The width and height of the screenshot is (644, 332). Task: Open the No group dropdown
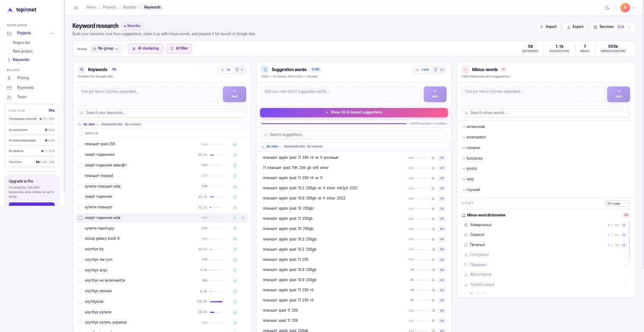click(x=105, y=49)
